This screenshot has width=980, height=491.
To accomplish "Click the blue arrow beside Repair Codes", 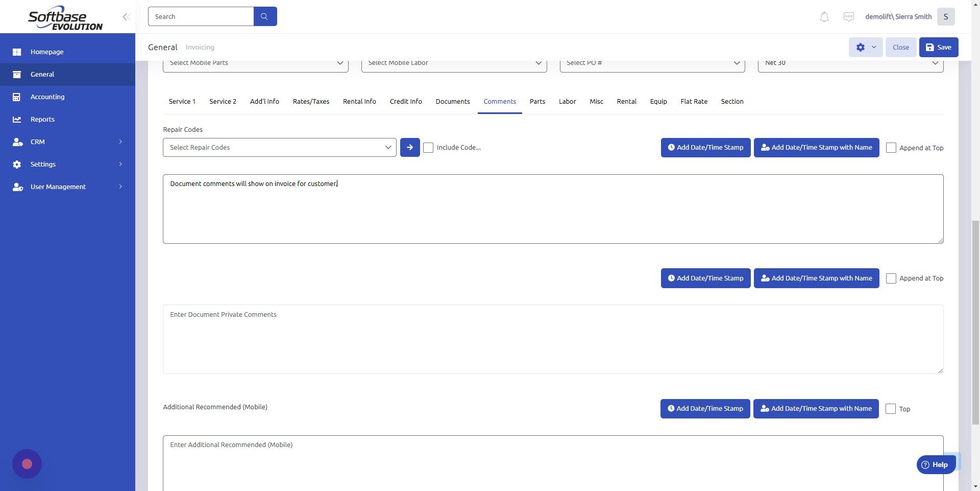I will click(409, 147).
